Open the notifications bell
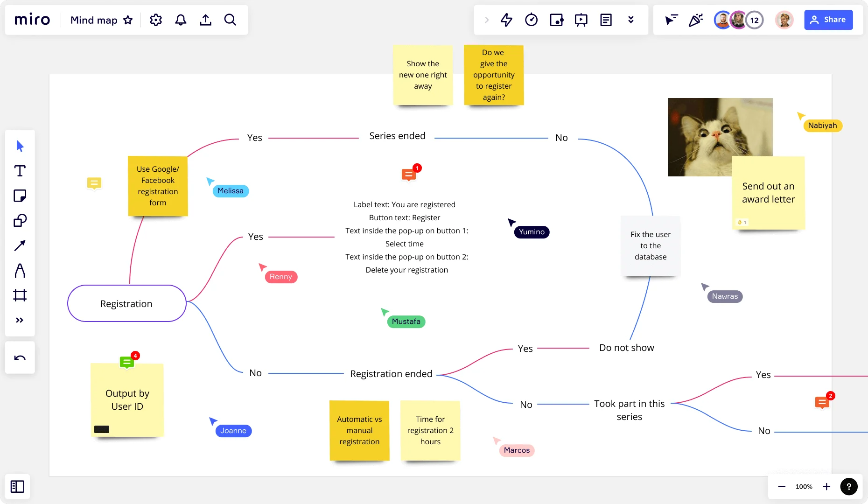Image resolution: width=868 pixels, height=504 pixels. pos(181,20)
